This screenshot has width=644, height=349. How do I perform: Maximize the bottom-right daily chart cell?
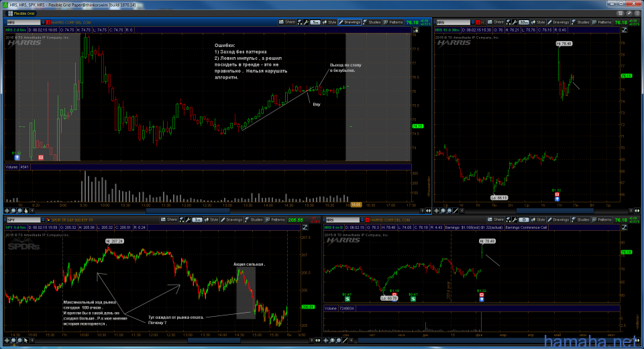coord(625,228)
